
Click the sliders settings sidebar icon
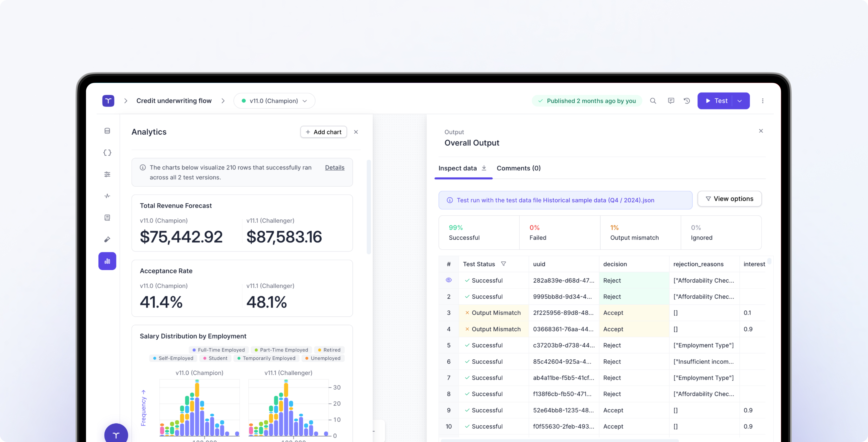pyautogui.click(x=107, y=174)
